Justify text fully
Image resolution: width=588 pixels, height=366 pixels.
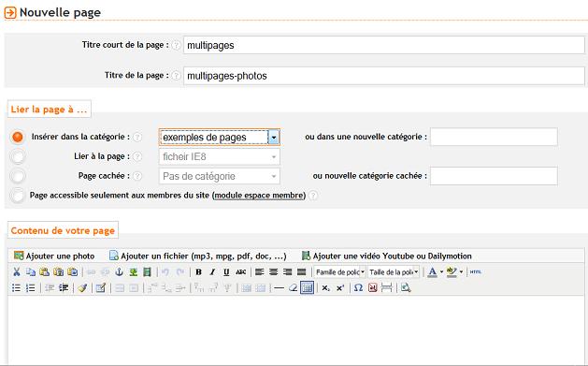[302, 271]
